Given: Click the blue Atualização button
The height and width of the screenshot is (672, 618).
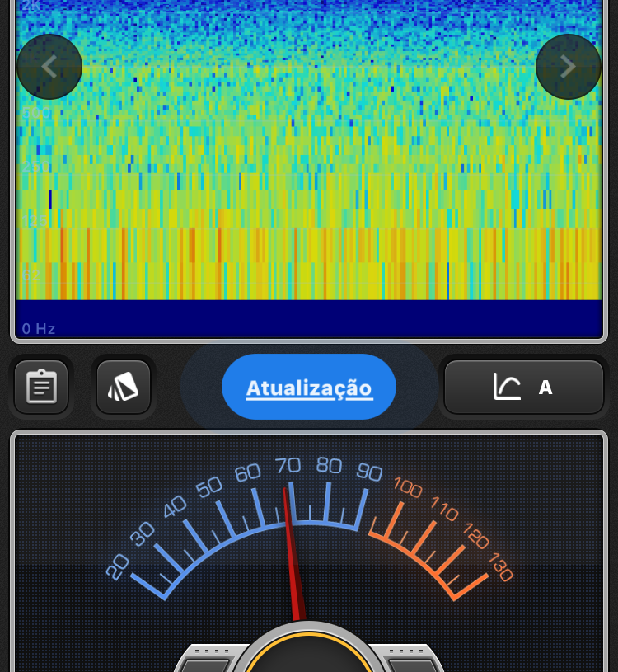Looking at the screenshot, I should [x=309, y=388].
